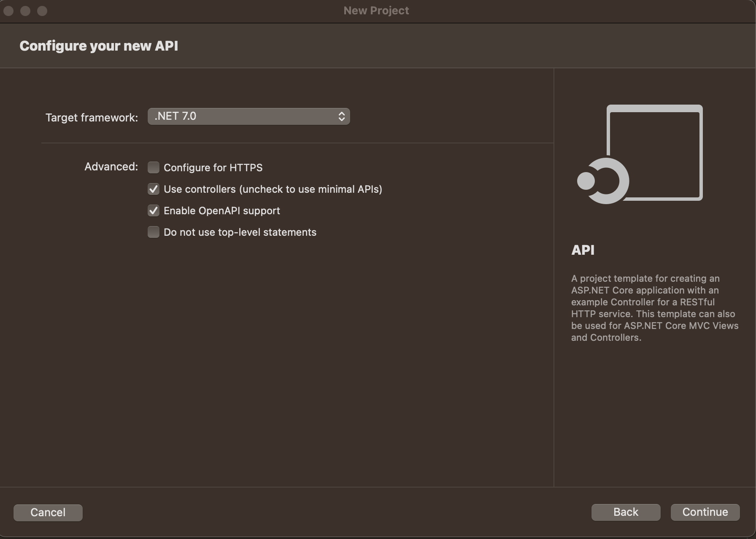Click the 'Target framework:' label
This screenshot has width=756, height=539.
(x=92, y=117)
